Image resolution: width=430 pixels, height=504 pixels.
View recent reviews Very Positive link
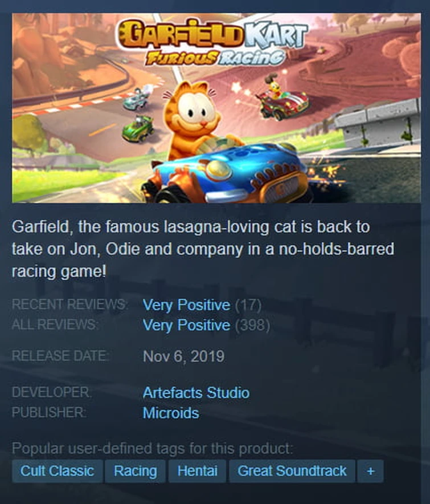[x=186, y=305]
